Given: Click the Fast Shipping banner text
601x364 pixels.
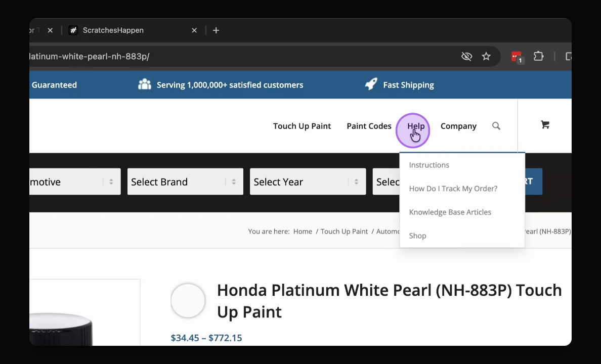Looking at the screenshot, I should 409,85.
